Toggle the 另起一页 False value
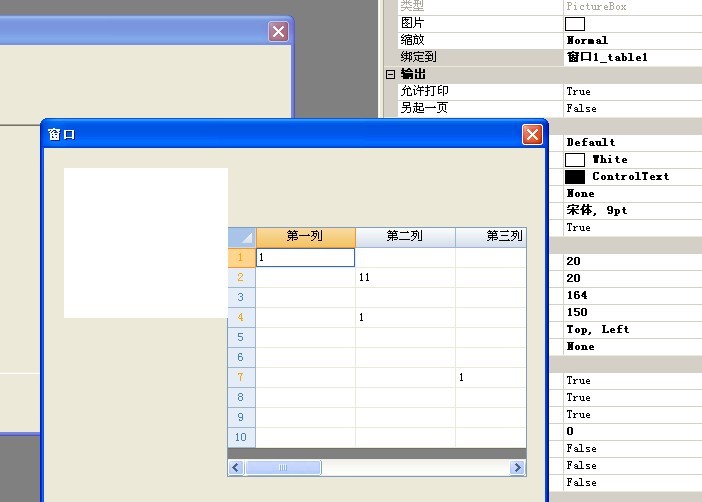702x502 pixels. point(632,108)
